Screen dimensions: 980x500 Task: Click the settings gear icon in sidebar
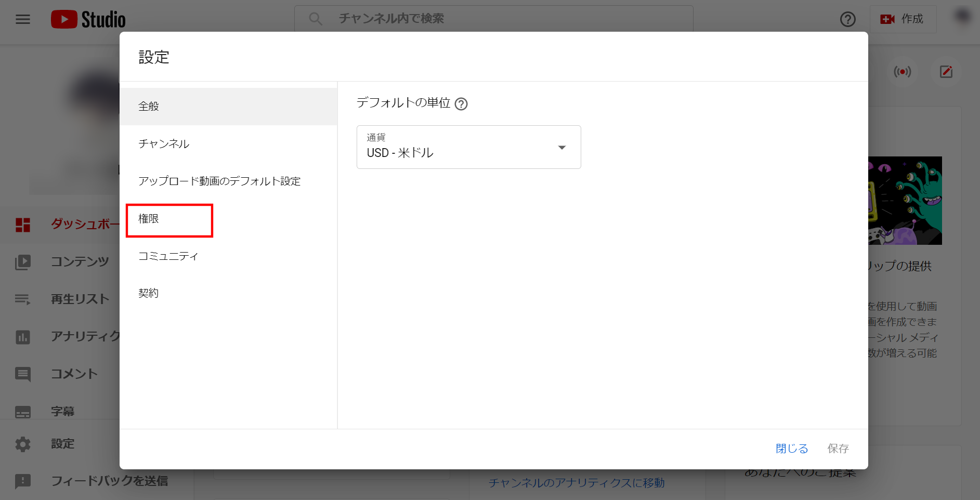tap(23, 444)
